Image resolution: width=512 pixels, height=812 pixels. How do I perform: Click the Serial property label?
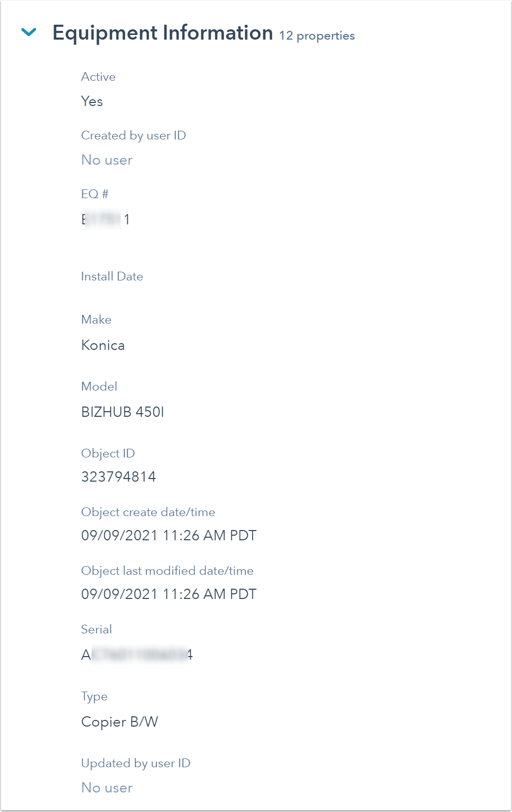tap(97, 629)
